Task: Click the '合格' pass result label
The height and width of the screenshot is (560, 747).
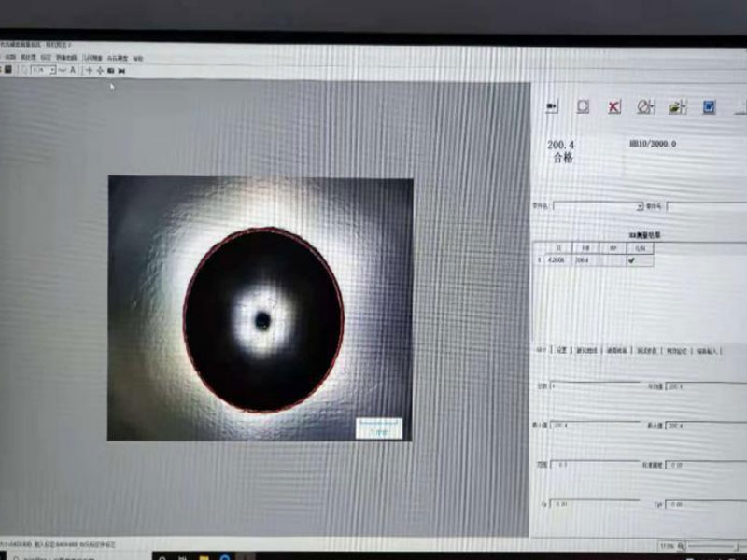Action: pyautogui.click(x=563, y=158)
